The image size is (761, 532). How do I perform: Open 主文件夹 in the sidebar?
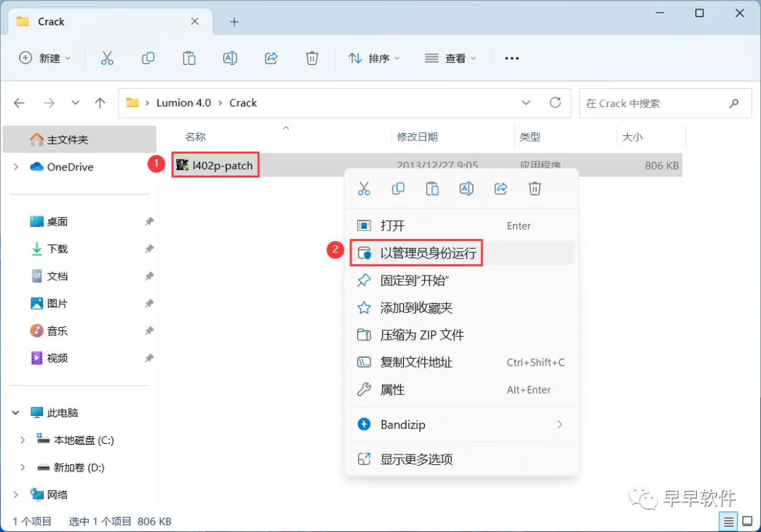[80, 140]
